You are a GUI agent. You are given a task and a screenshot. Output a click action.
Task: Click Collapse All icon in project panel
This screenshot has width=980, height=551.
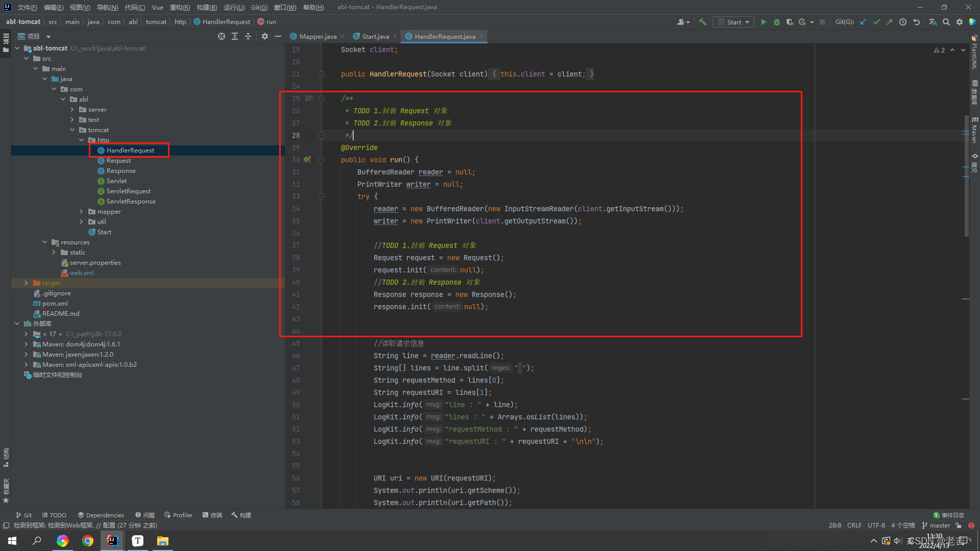point(248,36)
